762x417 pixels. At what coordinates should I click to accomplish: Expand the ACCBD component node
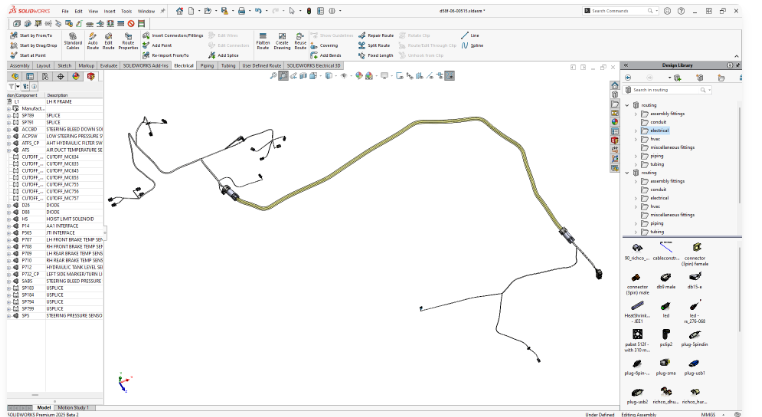(9, 129)
